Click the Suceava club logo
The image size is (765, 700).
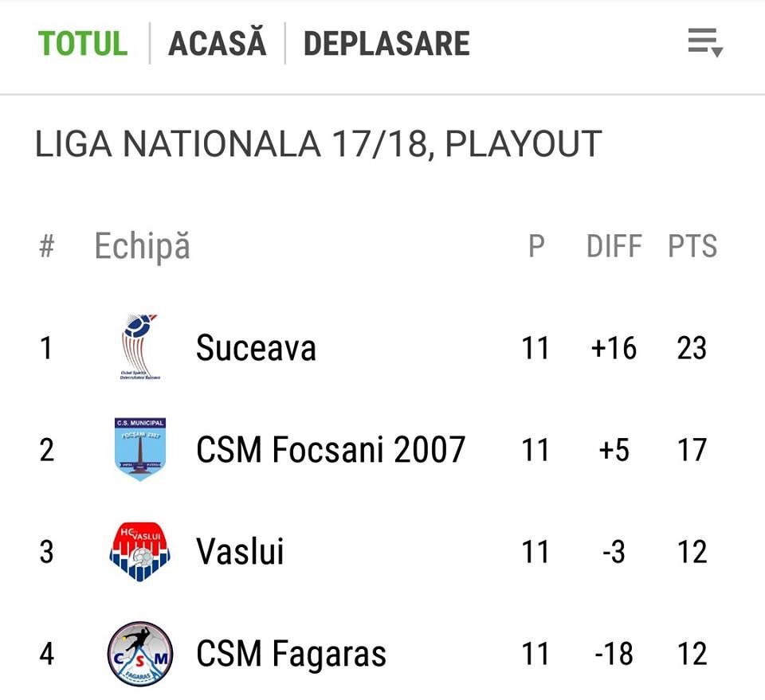coord(140,347)
